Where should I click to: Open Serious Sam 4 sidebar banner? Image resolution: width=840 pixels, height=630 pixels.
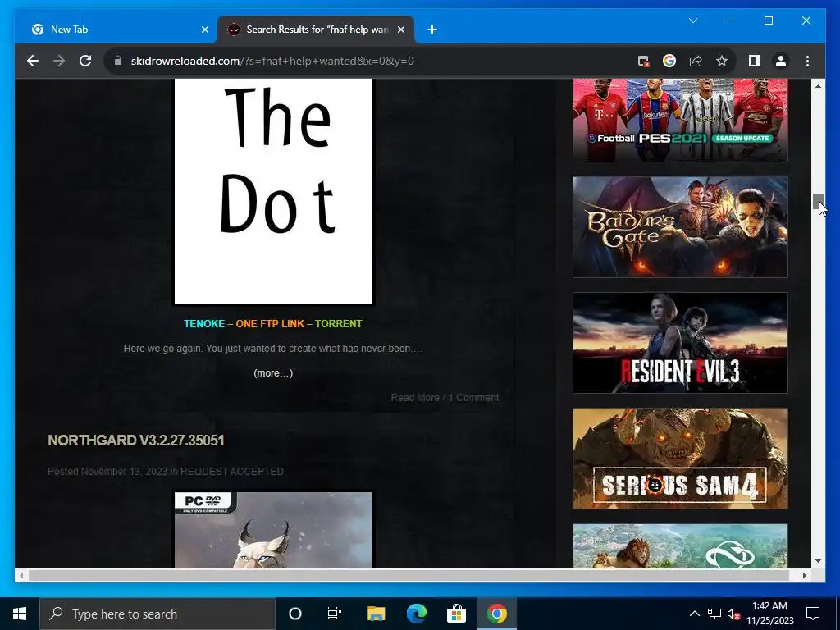tap(680, 459)
